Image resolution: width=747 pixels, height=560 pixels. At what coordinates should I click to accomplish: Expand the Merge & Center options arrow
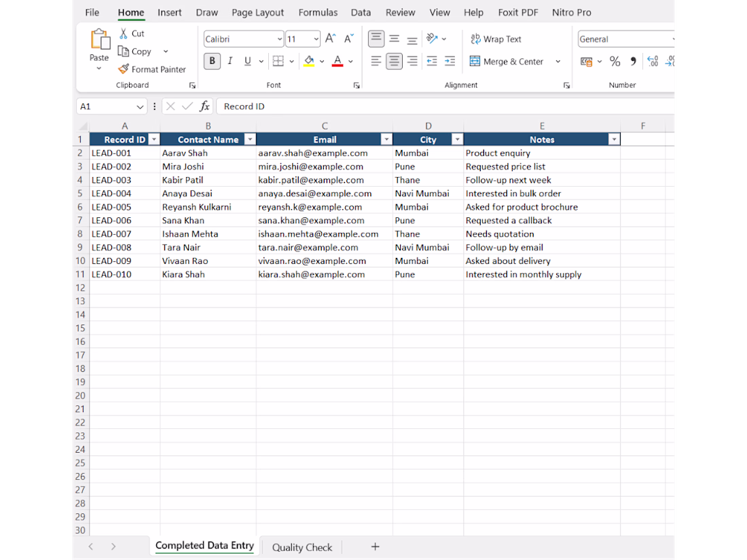558,61
